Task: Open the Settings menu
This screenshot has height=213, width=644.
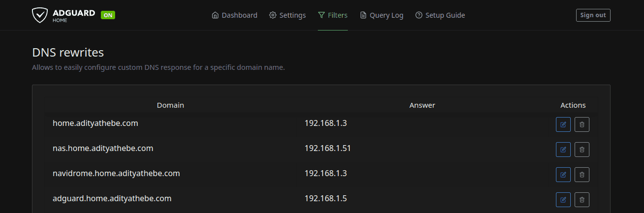Action: [287, 15]
